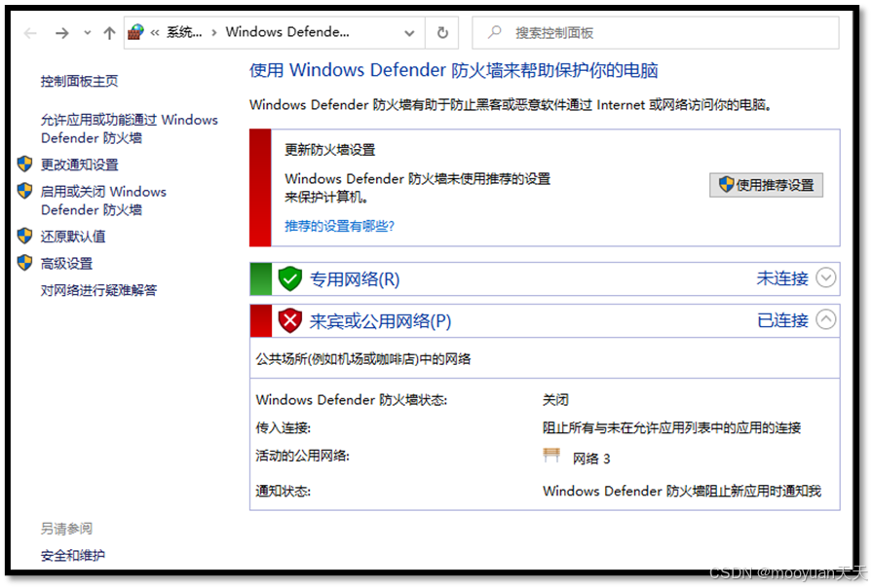Click shield icon next to 更改通知设置

(24, 164)
